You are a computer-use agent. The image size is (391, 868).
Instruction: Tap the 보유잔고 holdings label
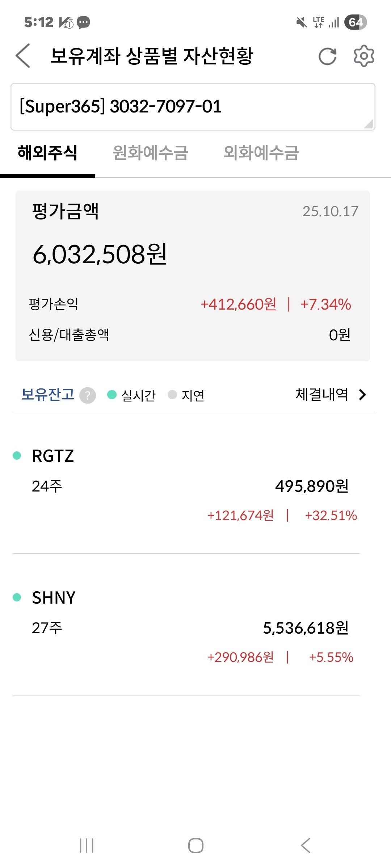(x=48, y=395)
